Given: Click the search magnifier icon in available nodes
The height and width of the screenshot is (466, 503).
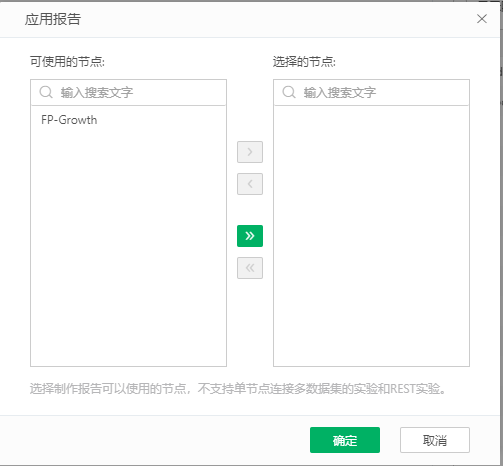Looking at the screenshot, I should pos(46,92).
